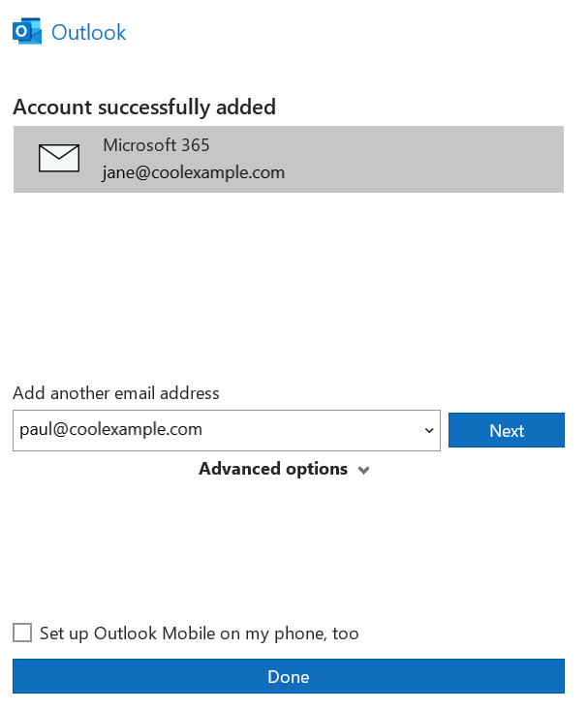Click the Outlook title text

[88, 33]
